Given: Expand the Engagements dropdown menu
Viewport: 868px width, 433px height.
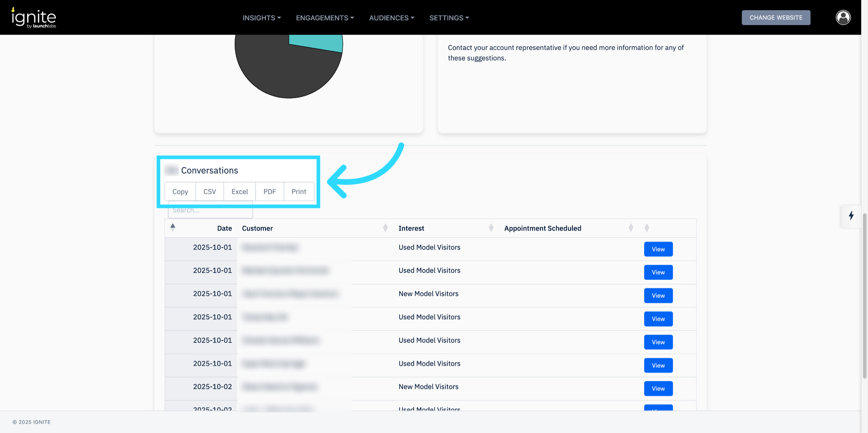Looking at the screenshot, I should coord(325,18).
